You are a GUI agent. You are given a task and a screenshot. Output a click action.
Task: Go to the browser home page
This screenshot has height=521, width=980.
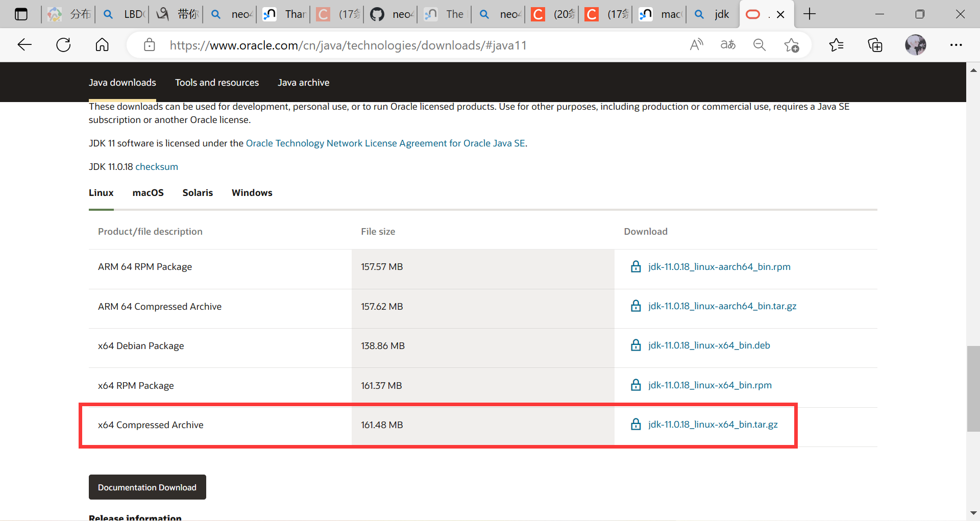tap(102, 45)
